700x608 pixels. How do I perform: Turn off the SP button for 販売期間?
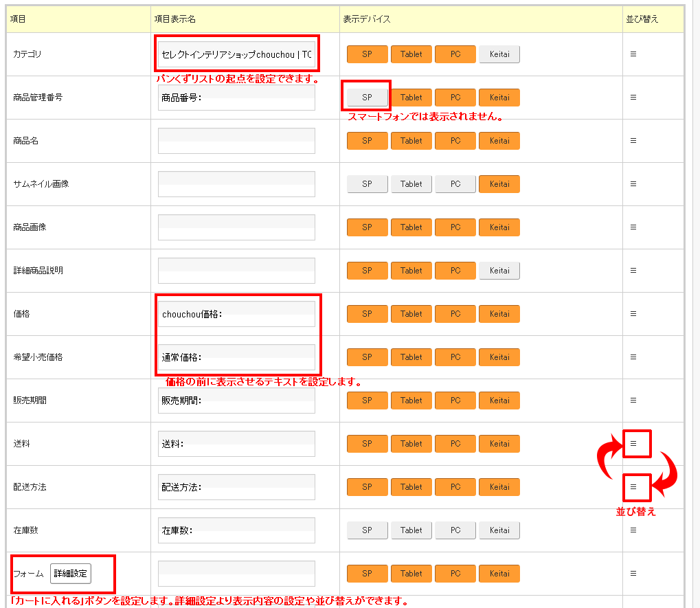[x=367, y=401]
